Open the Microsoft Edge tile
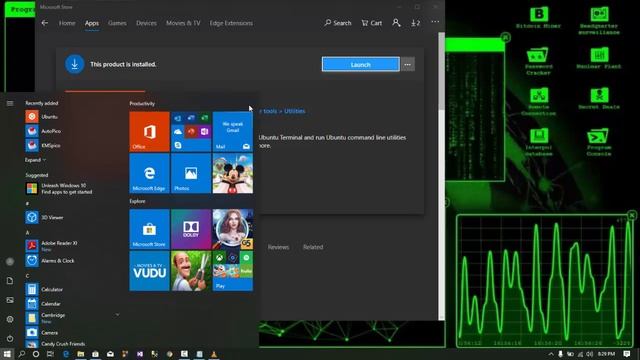 click(x=149, y=173)
